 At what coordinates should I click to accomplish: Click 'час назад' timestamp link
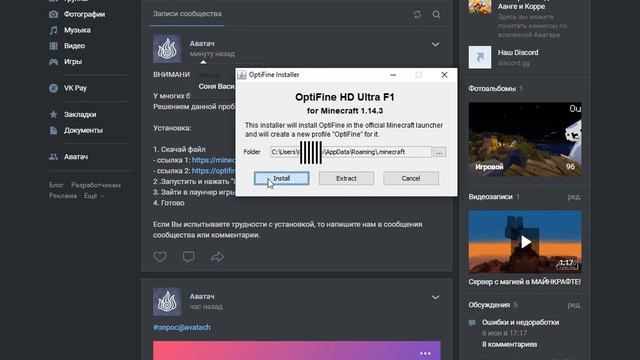[x=206, y=307]
